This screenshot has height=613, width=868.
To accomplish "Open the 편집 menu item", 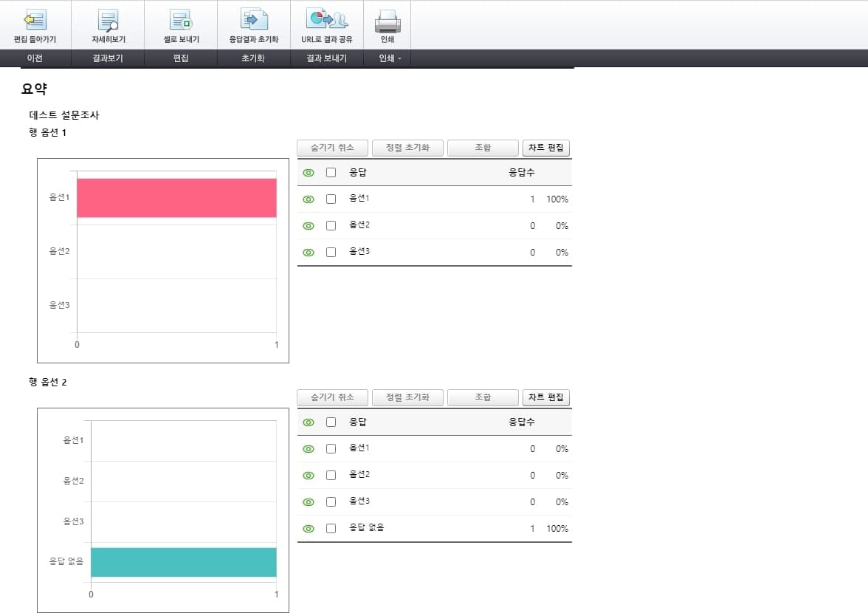I will tap(182, 58).
